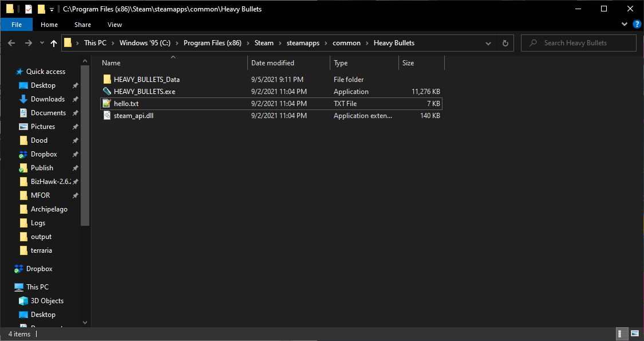
Task: Open the Quick Access Toolbar customize dropdown
Action: click(x=51, y=9)
